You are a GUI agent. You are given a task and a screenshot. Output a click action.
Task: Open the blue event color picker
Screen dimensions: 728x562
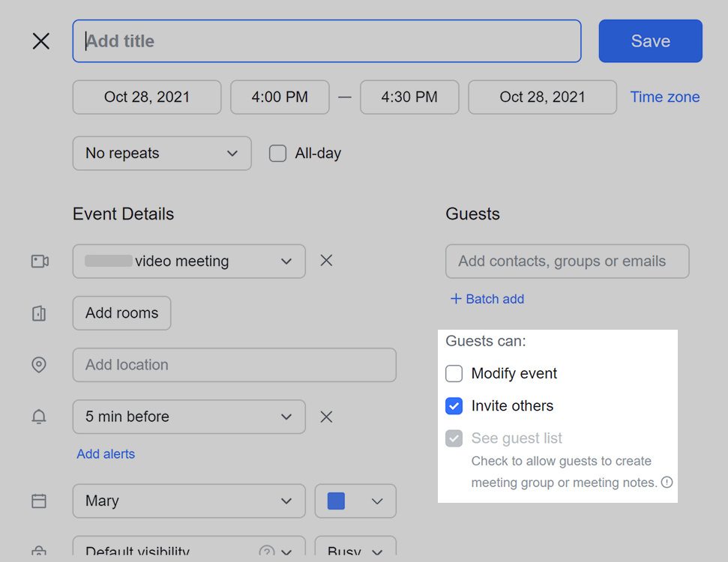pos(355,501)
